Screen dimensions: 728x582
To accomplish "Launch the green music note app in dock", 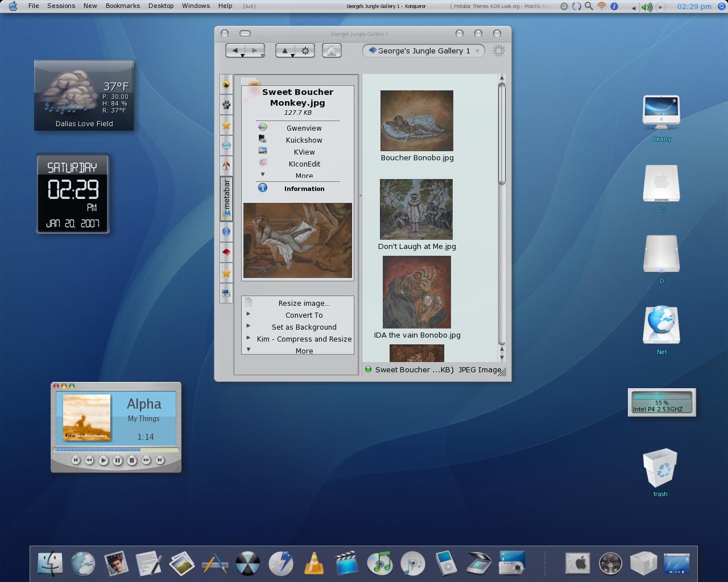I will click(x=380, y=563).
